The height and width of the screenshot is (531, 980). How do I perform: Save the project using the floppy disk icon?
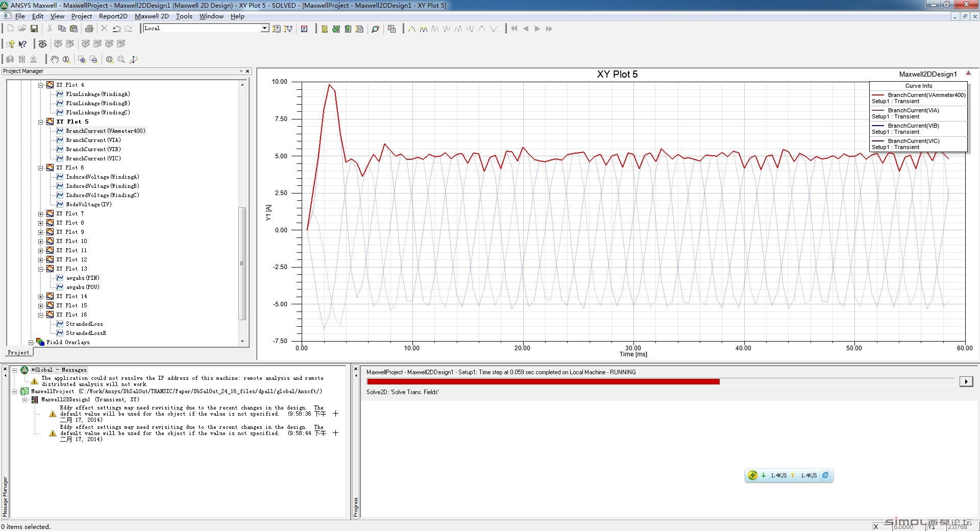(34, 29)
